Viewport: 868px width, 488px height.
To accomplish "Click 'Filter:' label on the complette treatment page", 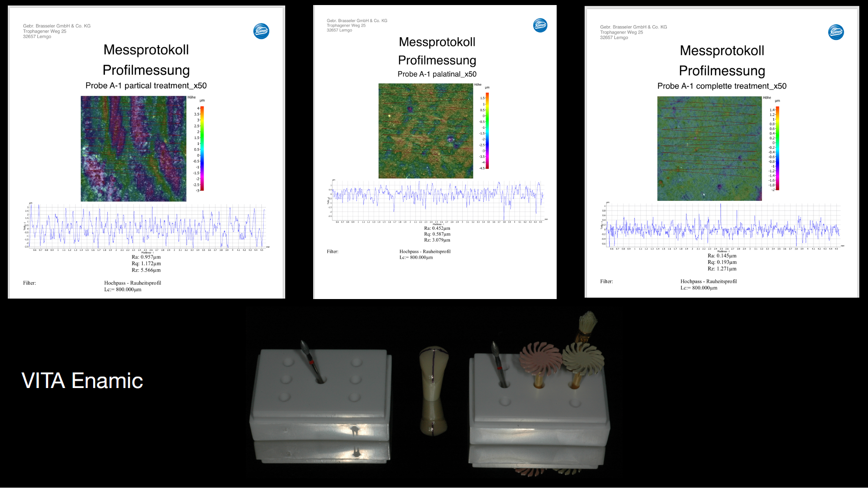I will [x=606, y=282].
